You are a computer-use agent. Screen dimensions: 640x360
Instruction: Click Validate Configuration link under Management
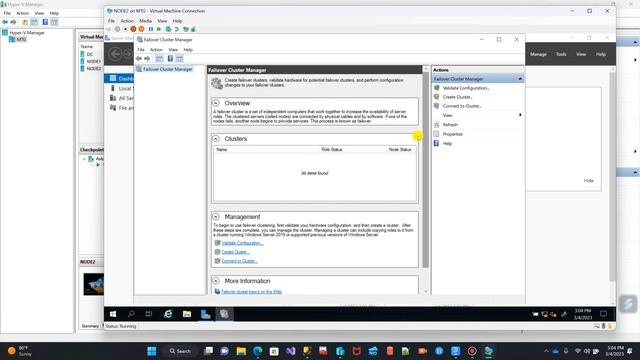(242, 243)
